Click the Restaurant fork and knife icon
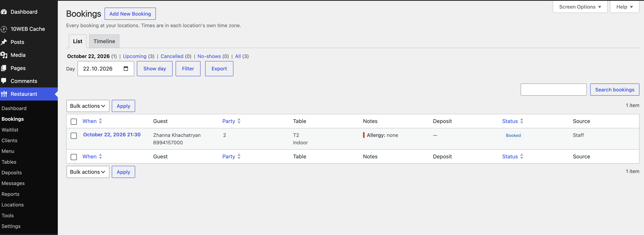The width and height of the screenshot is (644, 235). point(4,94)
